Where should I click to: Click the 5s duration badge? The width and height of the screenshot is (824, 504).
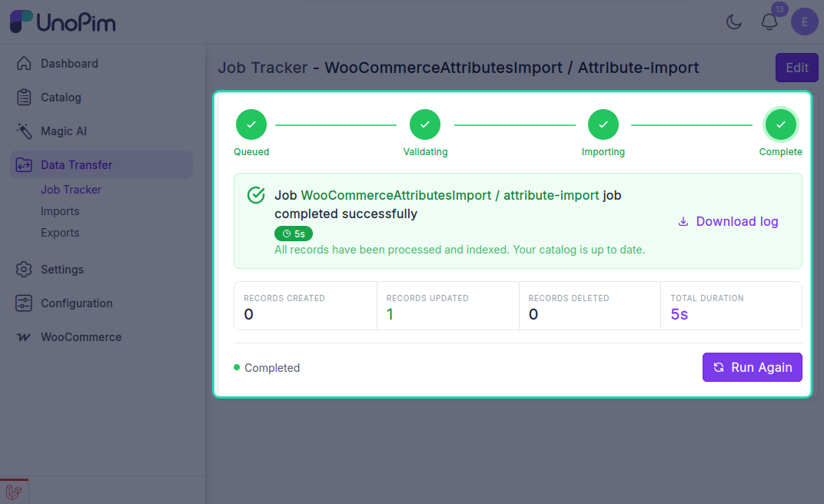tap(294, 234)
